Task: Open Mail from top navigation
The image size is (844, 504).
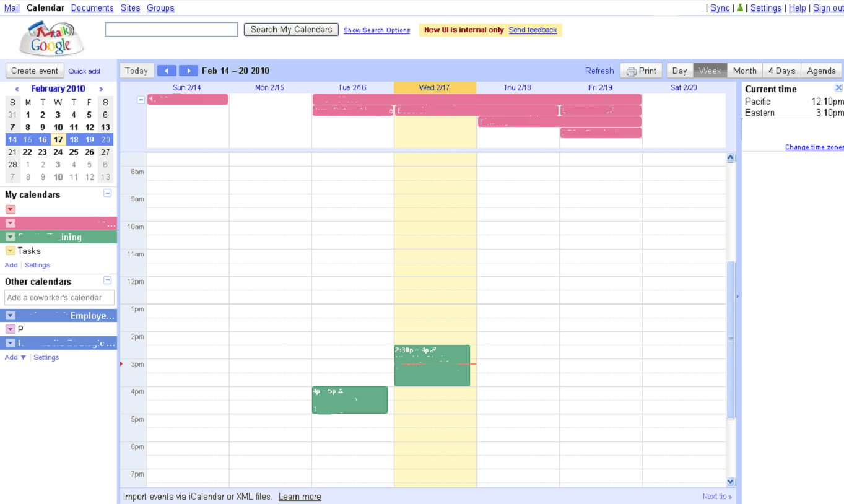Action: [x=12, y=8]
